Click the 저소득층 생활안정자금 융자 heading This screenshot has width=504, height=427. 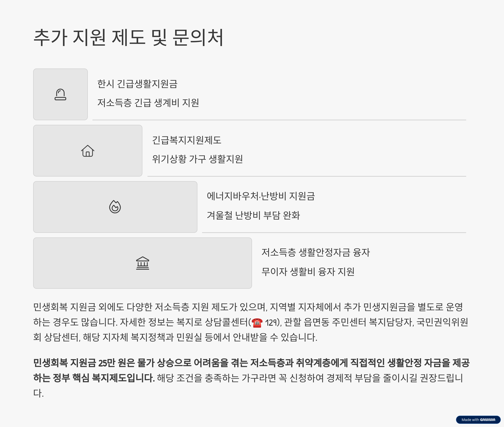(x=316, y=252)
